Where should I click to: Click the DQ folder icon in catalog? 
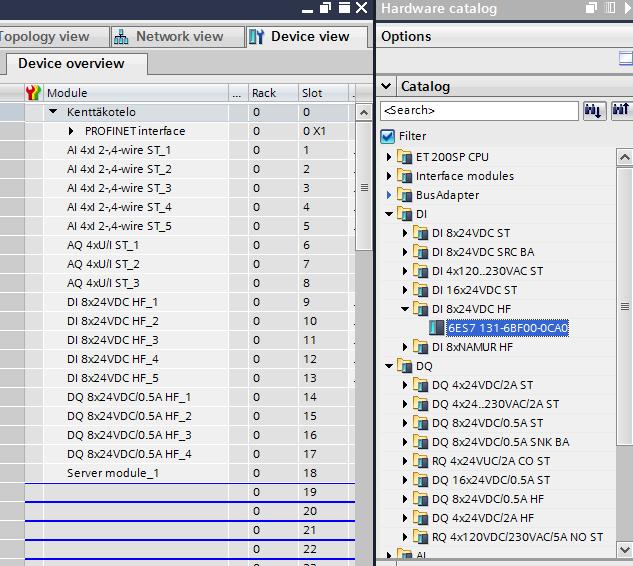[405, 366]
